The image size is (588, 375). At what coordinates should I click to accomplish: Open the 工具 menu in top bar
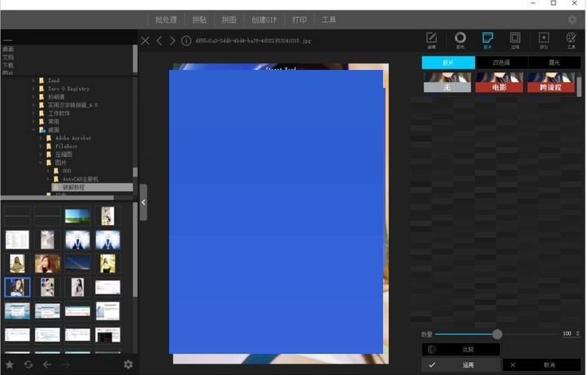point(329,20)
